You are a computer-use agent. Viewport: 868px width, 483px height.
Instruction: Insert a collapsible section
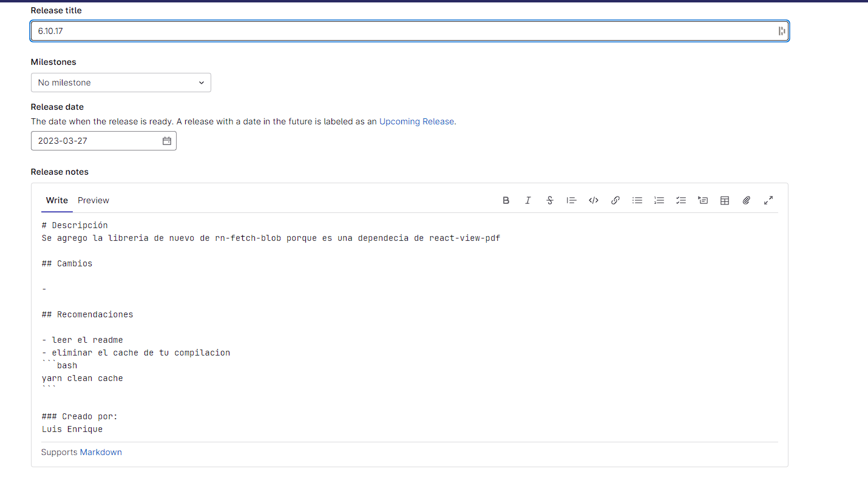pos(703,200)
